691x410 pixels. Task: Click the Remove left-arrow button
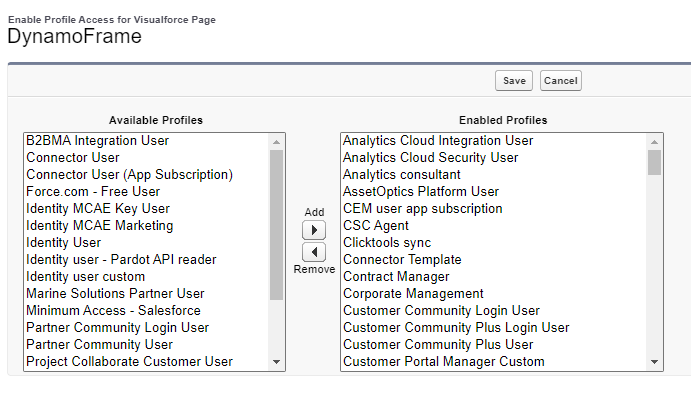coord(313,252)
